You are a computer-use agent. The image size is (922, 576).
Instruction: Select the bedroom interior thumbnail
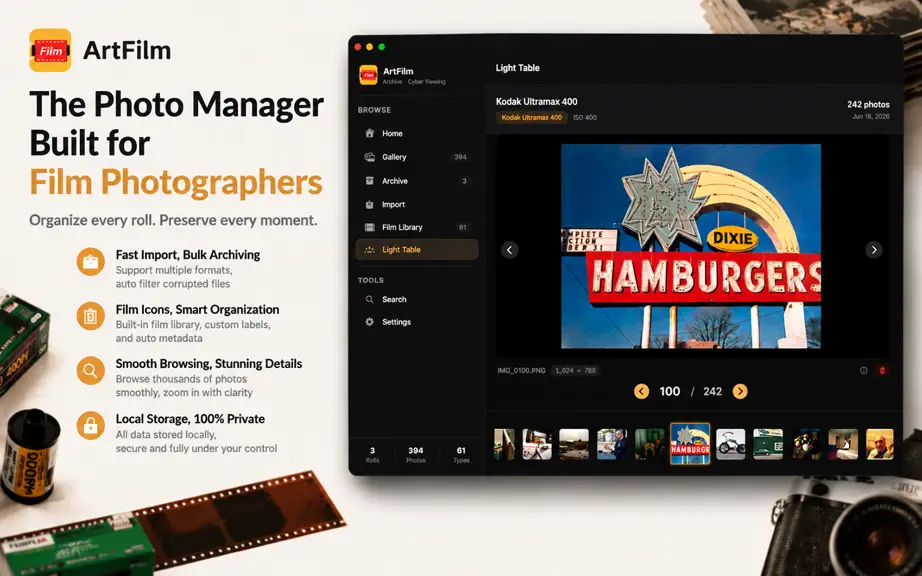pos(843,444)
